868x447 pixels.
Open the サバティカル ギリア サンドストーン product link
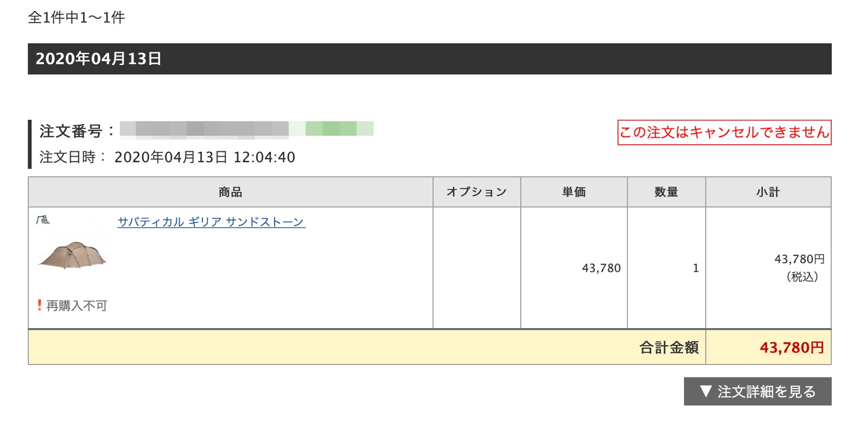211,222
